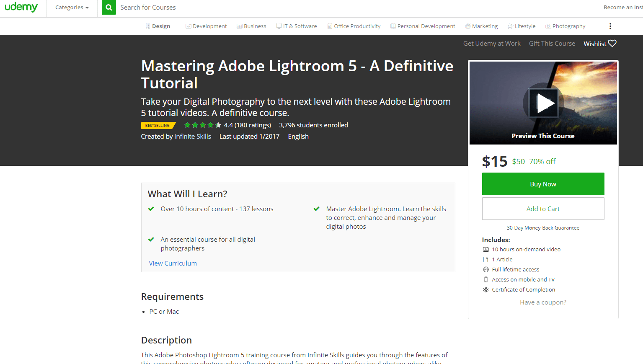Click the mobile and TV access icon
The height and width of the screenshot is (364, 643).
coord(486,279)
